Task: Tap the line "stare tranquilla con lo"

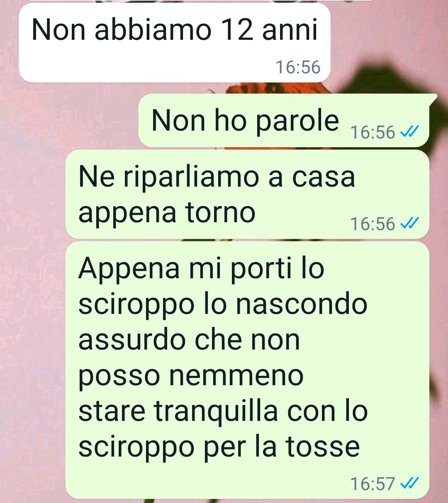Action: tap(223, 411)
